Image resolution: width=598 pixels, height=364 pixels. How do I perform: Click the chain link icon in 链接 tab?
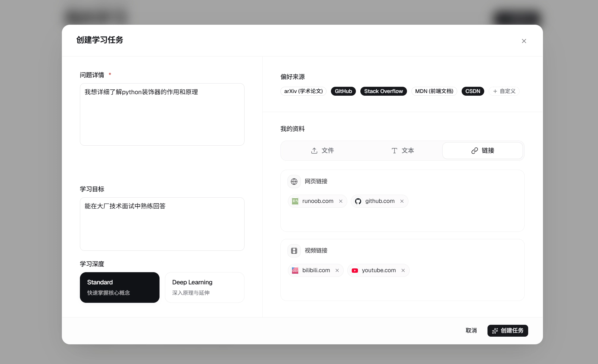(475, 151)
